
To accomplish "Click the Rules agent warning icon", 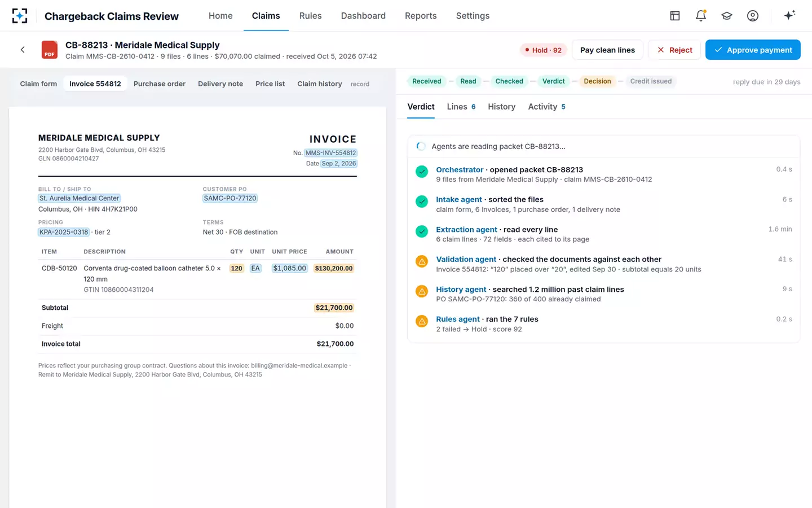I will point(422,321).
